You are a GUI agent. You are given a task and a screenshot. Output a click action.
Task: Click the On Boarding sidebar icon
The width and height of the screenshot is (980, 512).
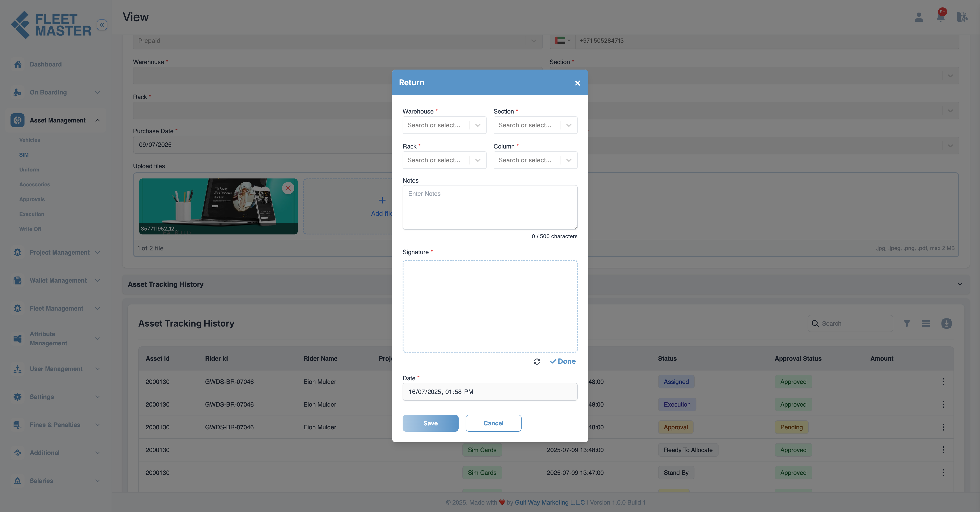click(x=18, y=93)
